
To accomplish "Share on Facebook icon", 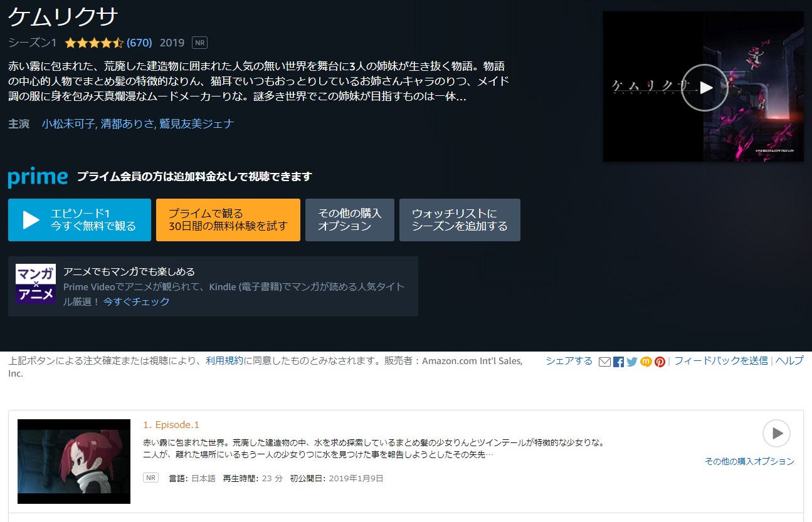I will click(x=618, y=362).
